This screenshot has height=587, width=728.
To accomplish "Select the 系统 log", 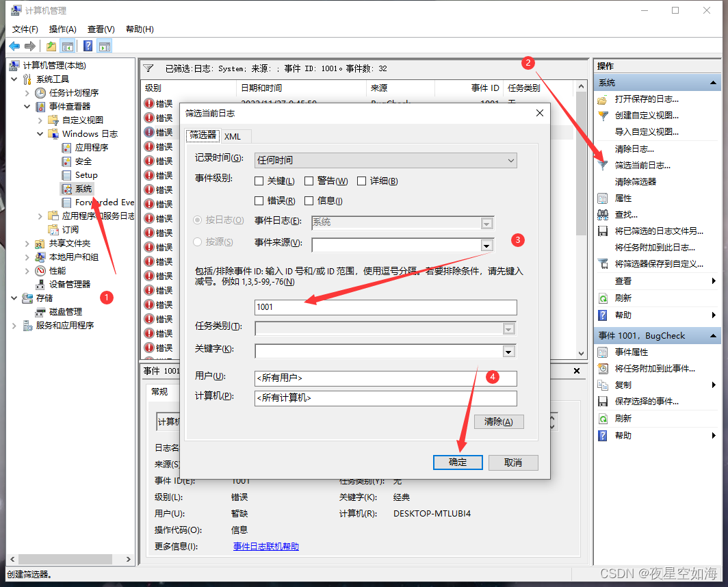I will click(83, 189).
